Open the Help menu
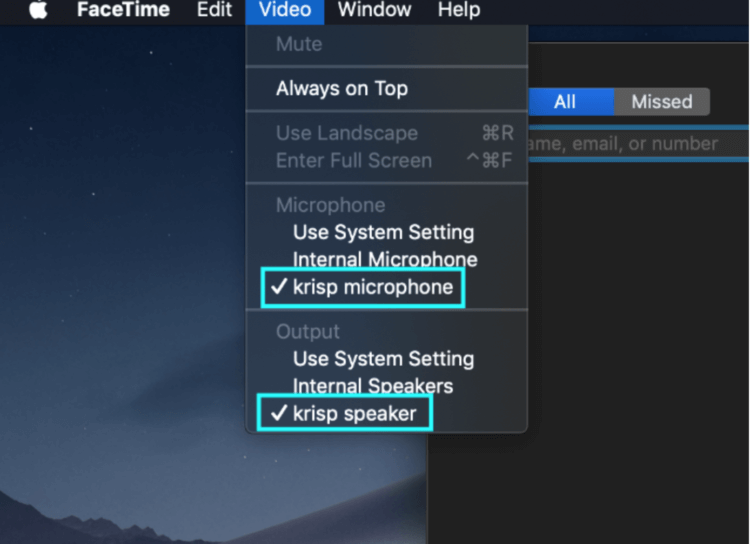Viewport: 750px width, 544px height. point(459,10)
